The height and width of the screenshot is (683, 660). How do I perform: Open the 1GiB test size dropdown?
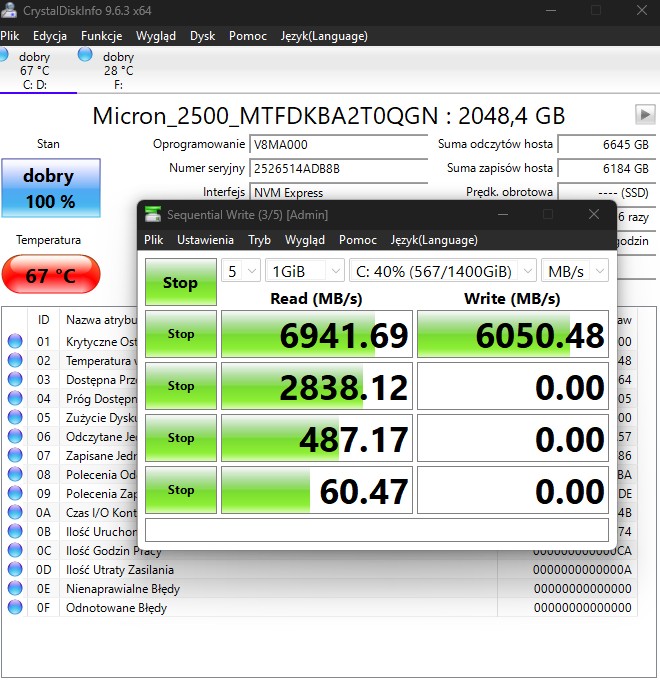pyautogui.click(x=304, y=271)
